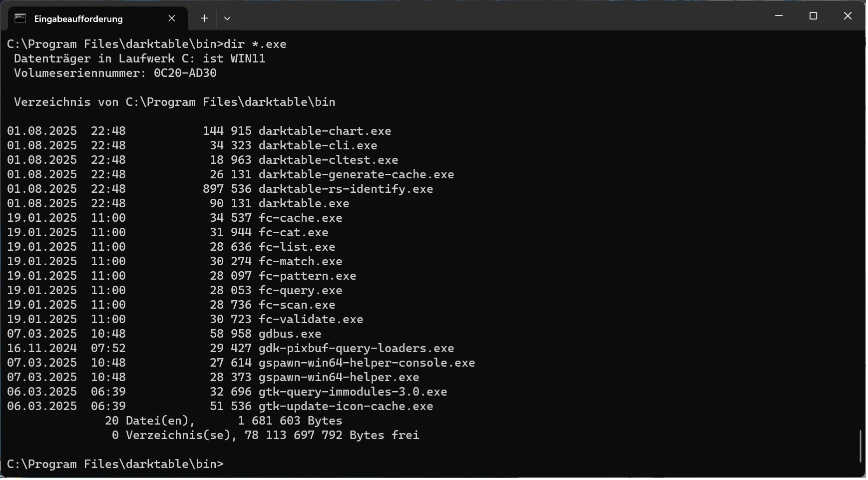Click the darktable.exe filename in the listing

tap(304, 203)
